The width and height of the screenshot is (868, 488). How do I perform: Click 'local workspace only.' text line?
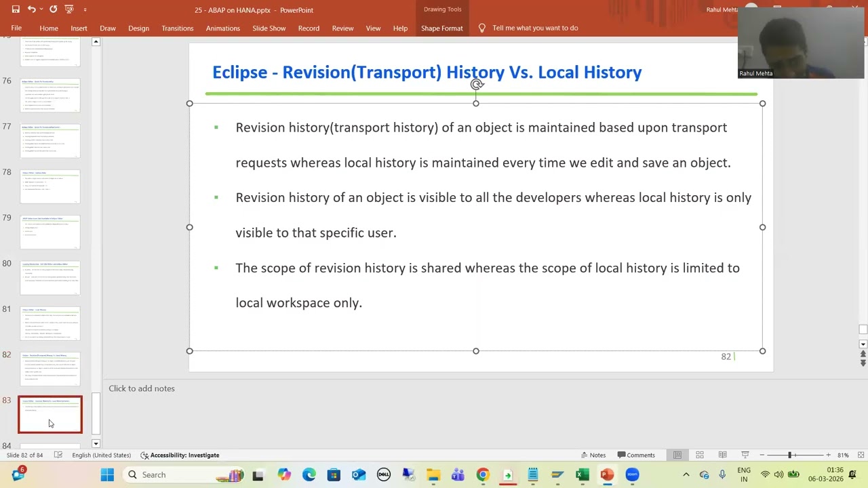click(x=298, y=303)
